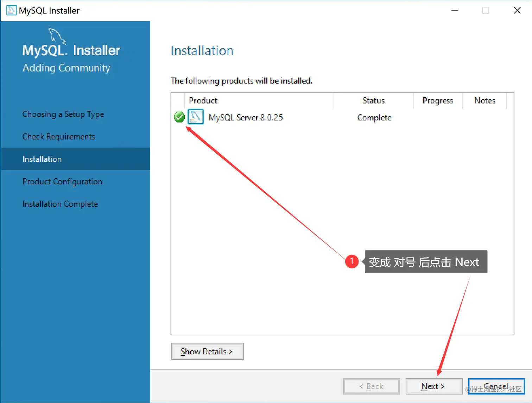The image size is (532, 403).
Task: Click the Progress column header
Action: [x=438, y=101]
